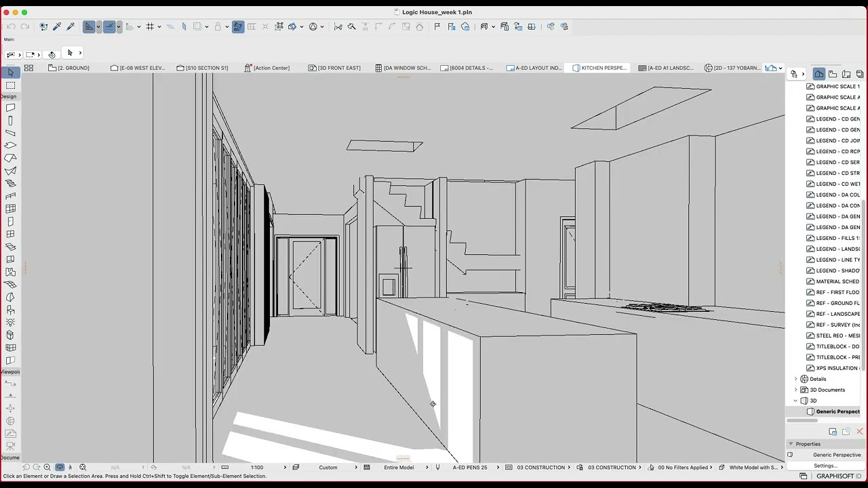Open the Action Center tab
The width and height of the screenshot is (868, 488).
[x=267, y=68]
